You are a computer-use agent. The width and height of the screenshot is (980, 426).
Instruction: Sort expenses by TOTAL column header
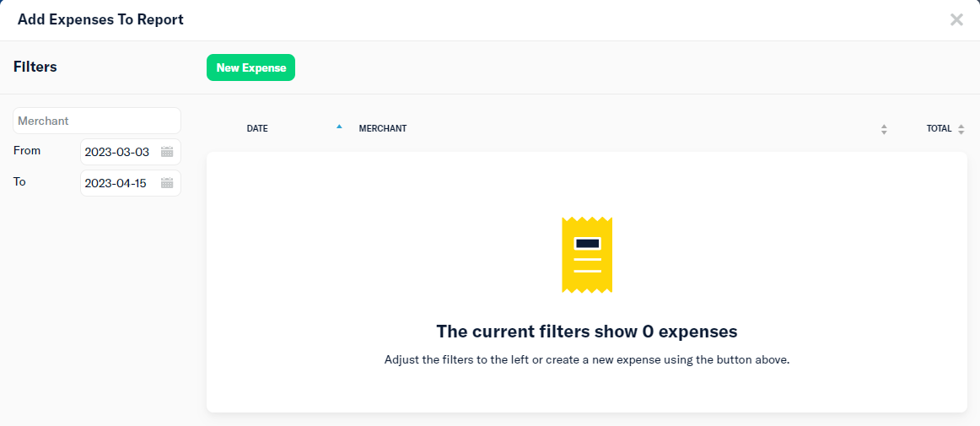pyautogui.click(x=939, y=129)
